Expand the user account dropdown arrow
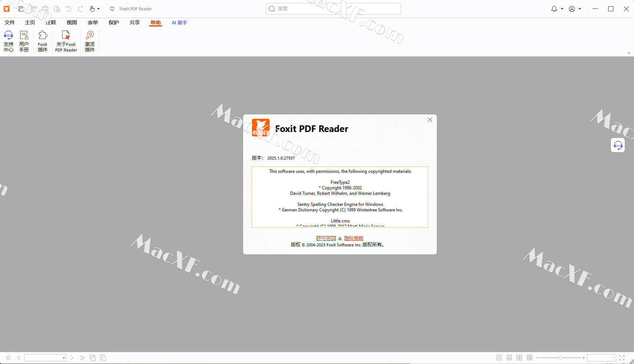The image size is (634, 364). click(580, 9)
